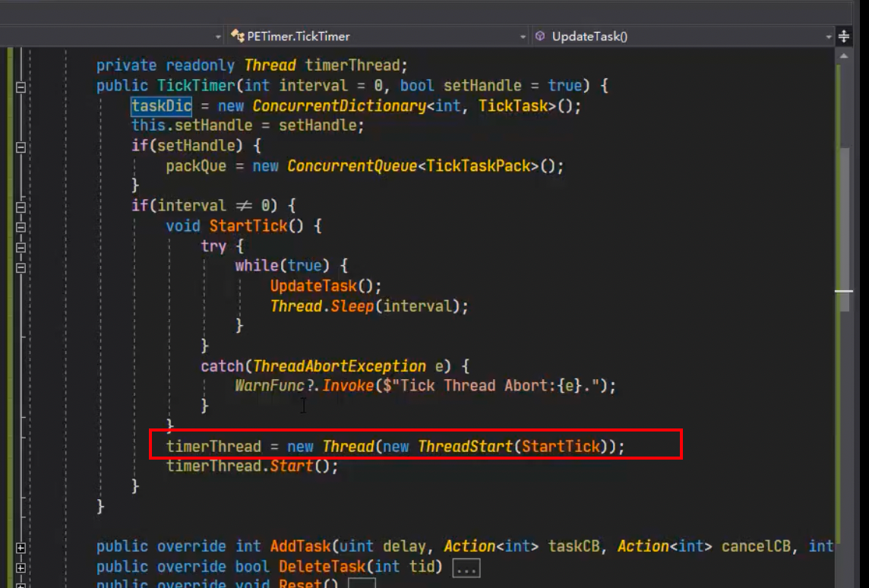Screen dimensions: 869x588
Task: Collapse the StartTick local function
Action: 21,226
